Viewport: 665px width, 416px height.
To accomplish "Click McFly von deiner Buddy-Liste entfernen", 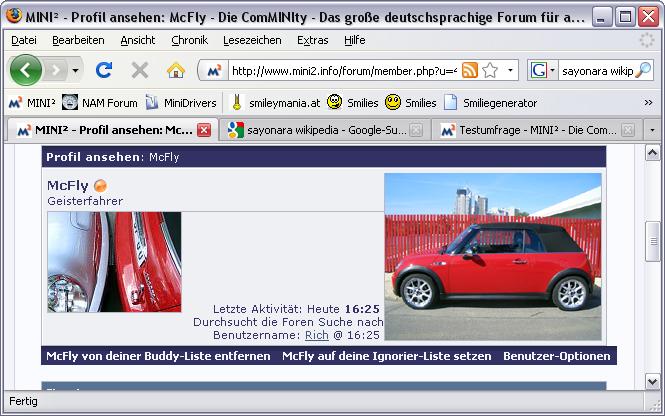I will click(x=157, y=356).
